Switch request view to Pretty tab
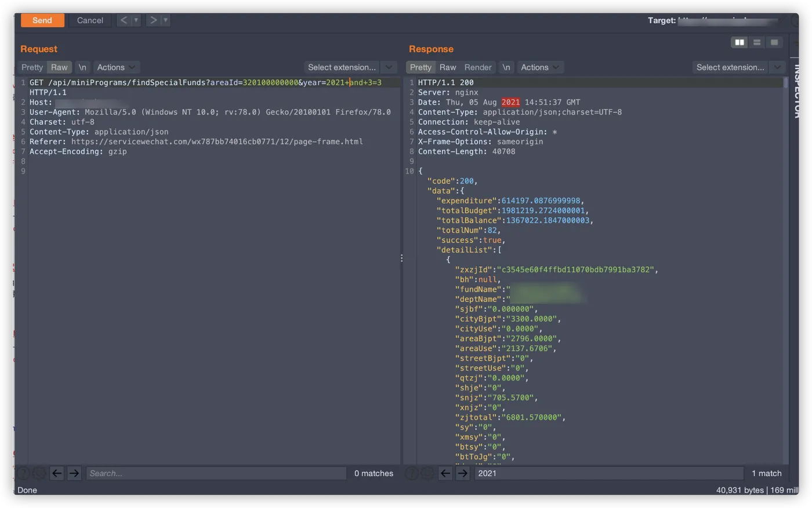This screenshot has width=812, height=508. tap(32, 67)
